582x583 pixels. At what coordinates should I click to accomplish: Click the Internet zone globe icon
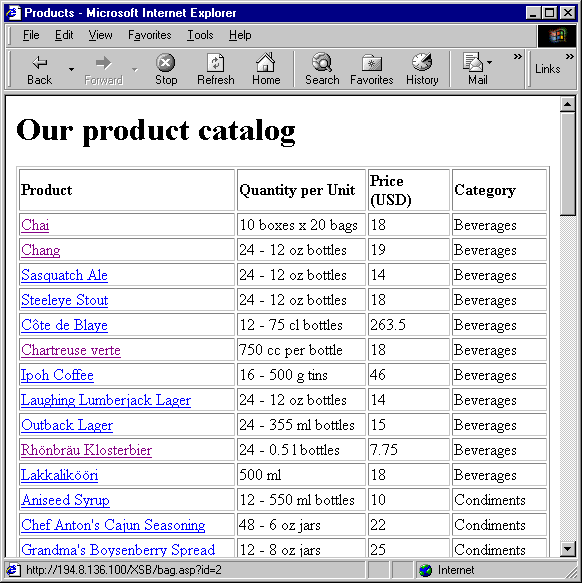(x=425, y=570)
